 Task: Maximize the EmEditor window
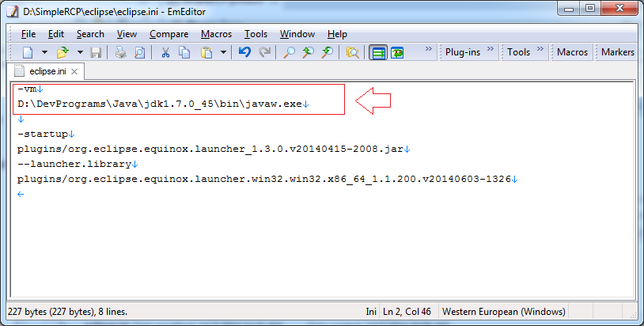(590, 8)
